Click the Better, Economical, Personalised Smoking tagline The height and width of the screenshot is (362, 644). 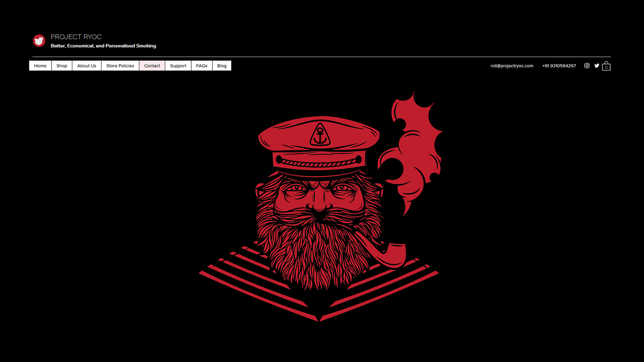pyautogui.click(x=103, y=46)
